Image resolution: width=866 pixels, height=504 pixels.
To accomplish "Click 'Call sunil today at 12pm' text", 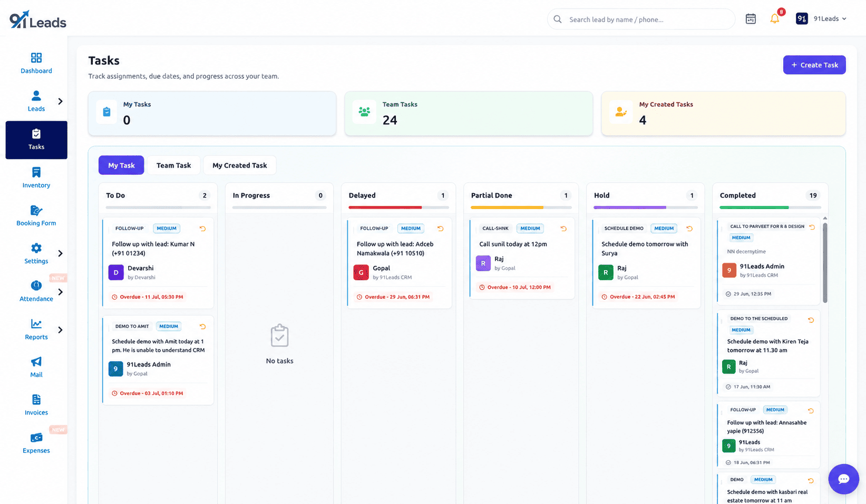I will pos(513,244).
